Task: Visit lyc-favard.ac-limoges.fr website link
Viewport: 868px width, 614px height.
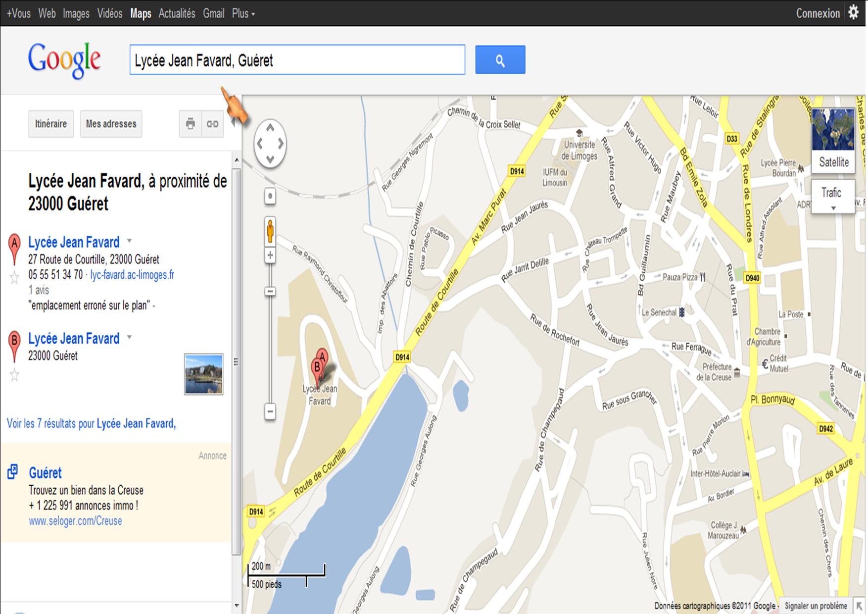Action: click(x=132, y=275)
